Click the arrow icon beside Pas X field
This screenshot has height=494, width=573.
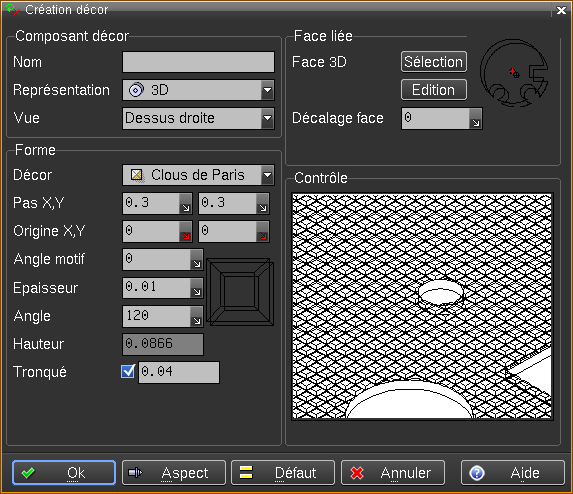coord(186,204)
